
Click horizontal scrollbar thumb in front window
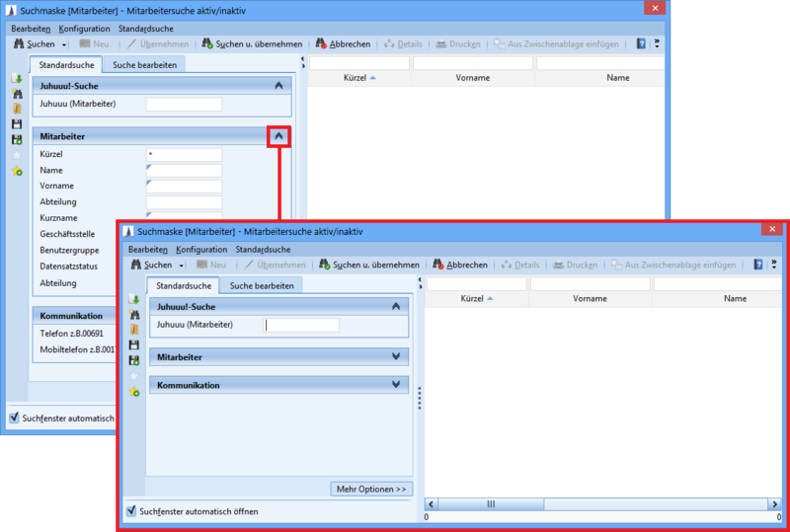tap(491, 503)
